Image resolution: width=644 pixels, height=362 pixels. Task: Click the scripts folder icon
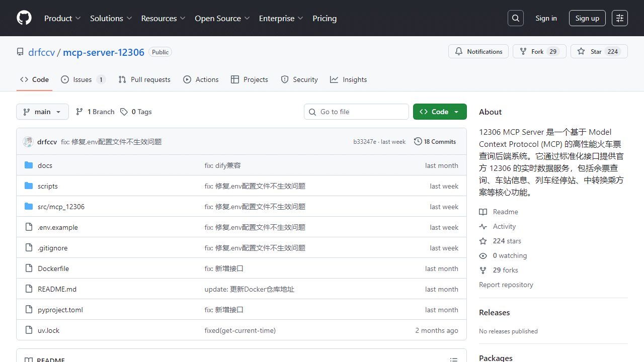(x=29, y=186)
